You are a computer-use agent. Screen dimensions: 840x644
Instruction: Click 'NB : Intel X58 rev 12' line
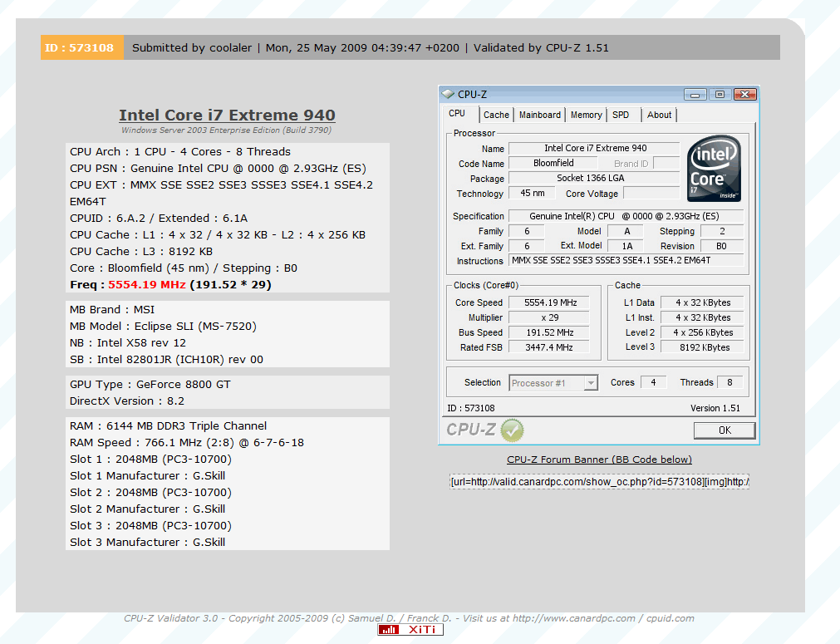click(128, 343)
